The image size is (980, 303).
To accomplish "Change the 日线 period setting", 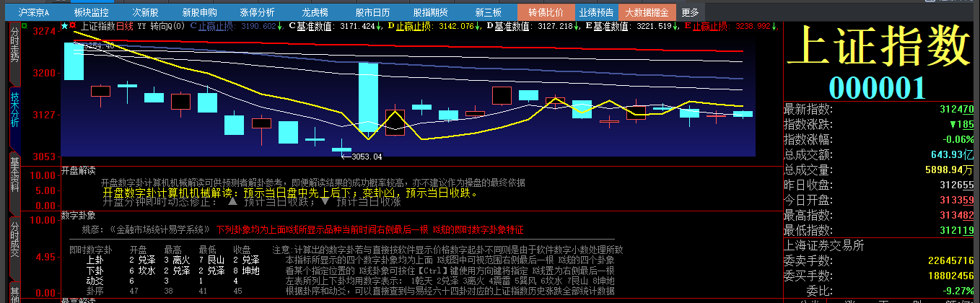I will click(125, 26).
